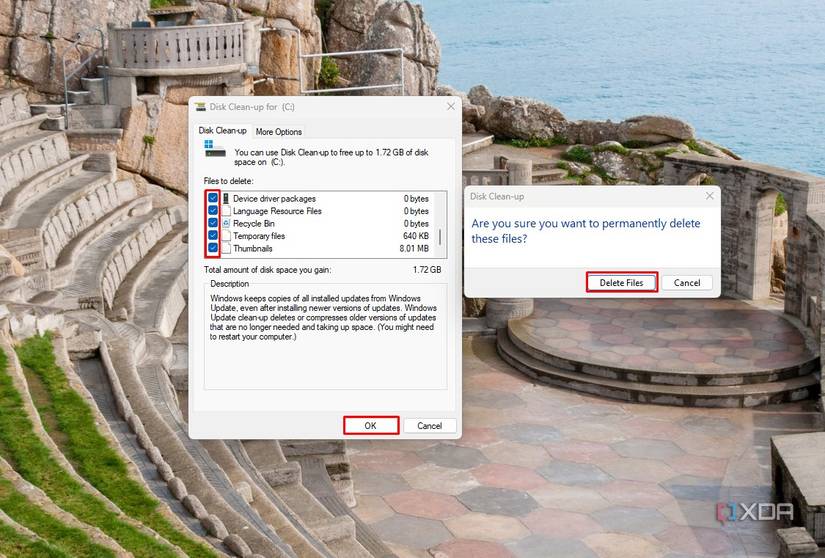Switch to the More Options tab

(278, 131)
